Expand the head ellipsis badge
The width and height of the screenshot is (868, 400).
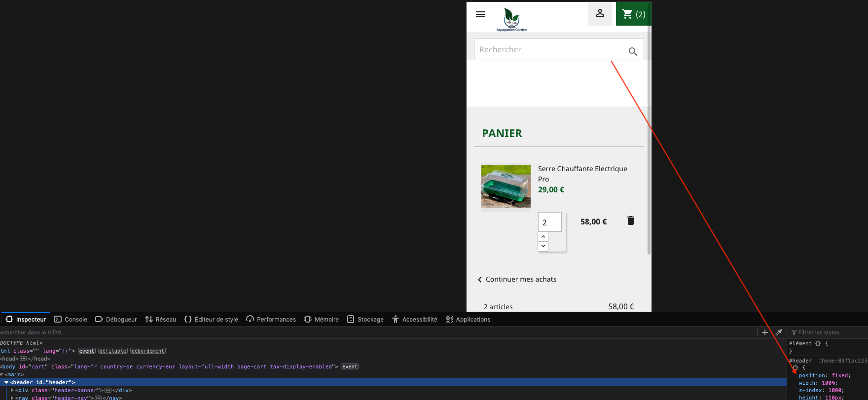(x=23, y=359)
